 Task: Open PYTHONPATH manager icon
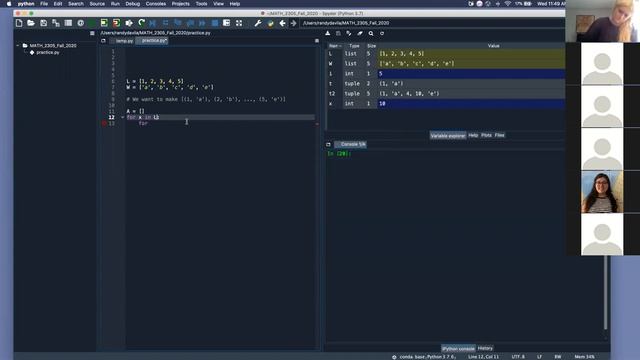click(270, 23)
